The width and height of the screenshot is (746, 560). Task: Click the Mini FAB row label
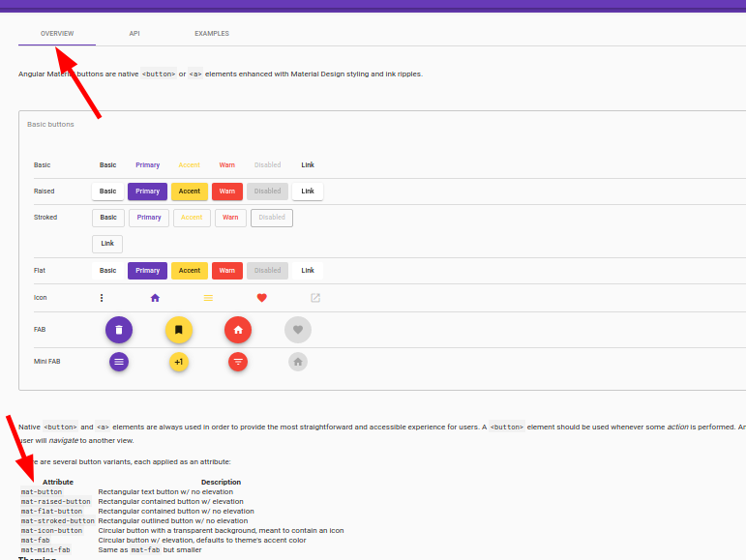tap(47, 362)
